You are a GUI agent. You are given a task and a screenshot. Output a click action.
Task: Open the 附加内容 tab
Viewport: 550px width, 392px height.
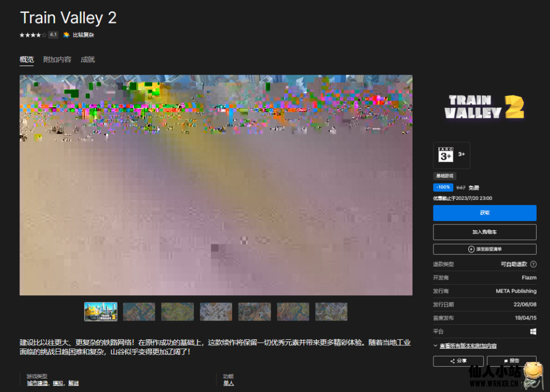(57, 60)
